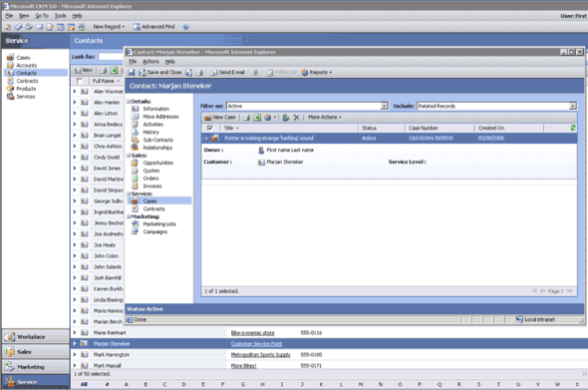Open the Go To menu
Image resolution: width=588 pixels, height=390 pixels.
(x=42, y=16)
